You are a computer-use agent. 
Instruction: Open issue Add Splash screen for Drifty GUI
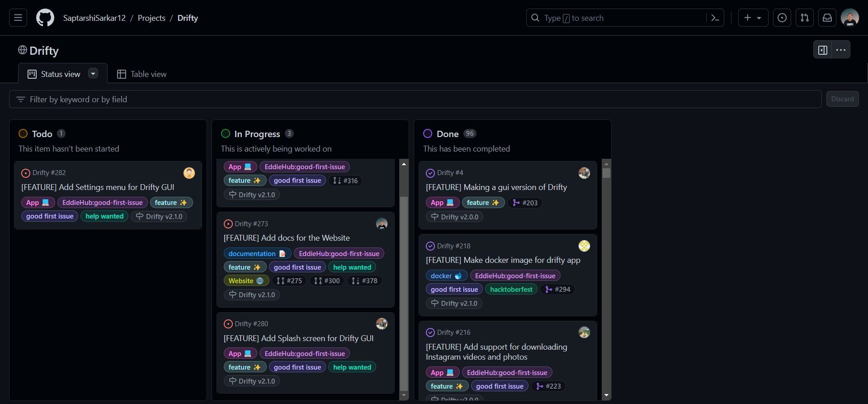(298, 338)
